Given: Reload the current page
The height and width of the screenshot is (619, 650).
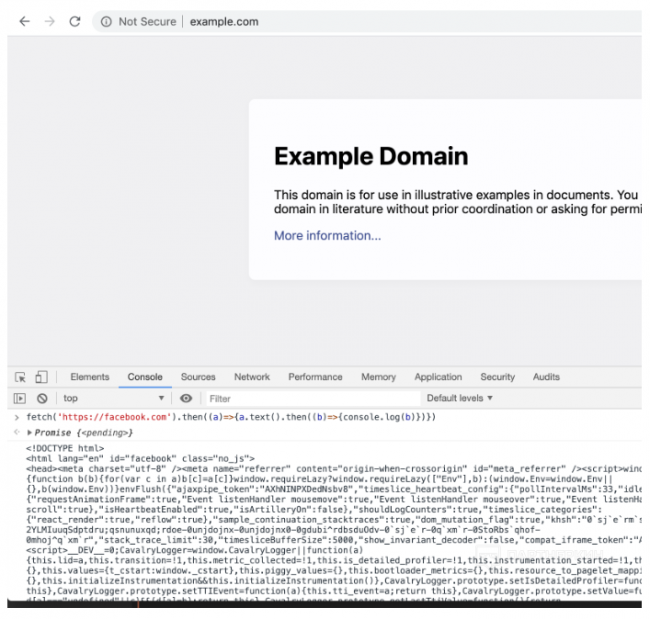Looking at the screenshot, I should (74, 21).
